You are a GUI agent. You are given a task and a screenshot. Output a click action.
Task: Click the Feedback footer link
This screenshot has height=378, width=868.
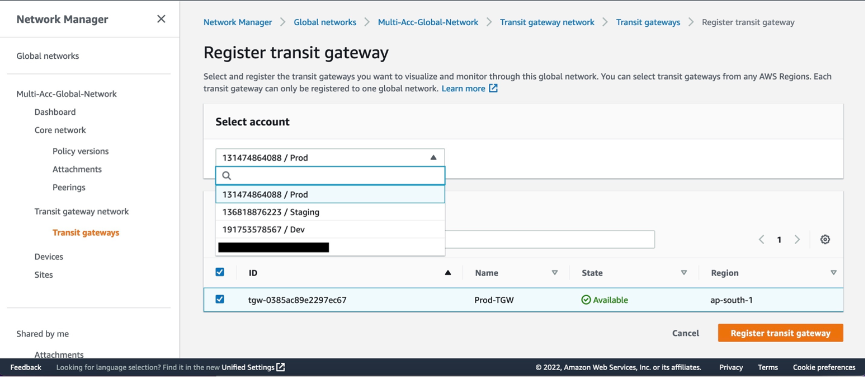[26, 368]
